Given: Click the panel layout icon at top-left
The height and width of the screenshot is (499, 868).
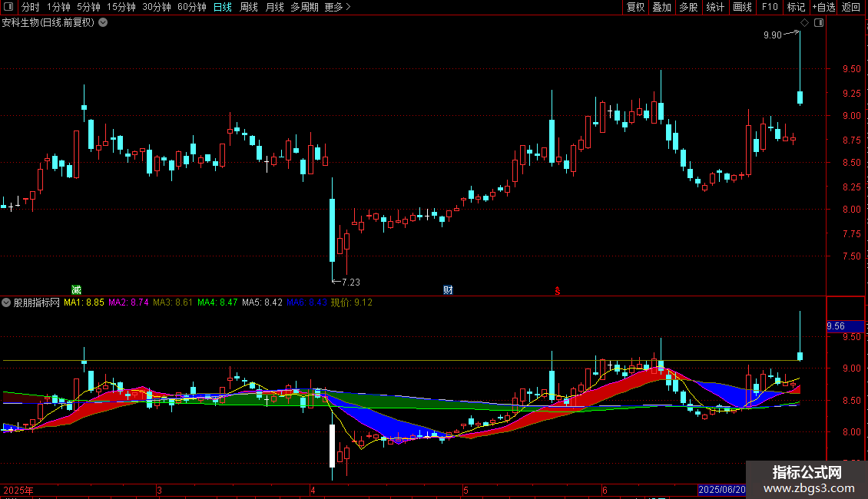Looking at the screenshot, I should (x=8, y=7).
